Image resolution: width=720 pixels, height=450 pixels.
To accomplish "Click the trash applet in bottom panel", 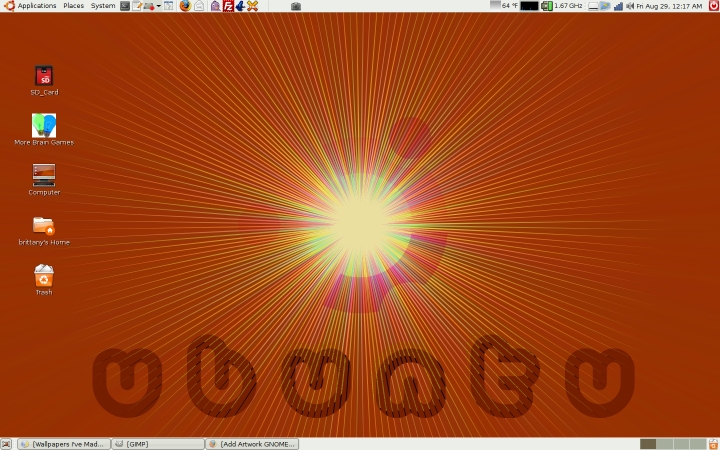I will (x=713, y=444).
